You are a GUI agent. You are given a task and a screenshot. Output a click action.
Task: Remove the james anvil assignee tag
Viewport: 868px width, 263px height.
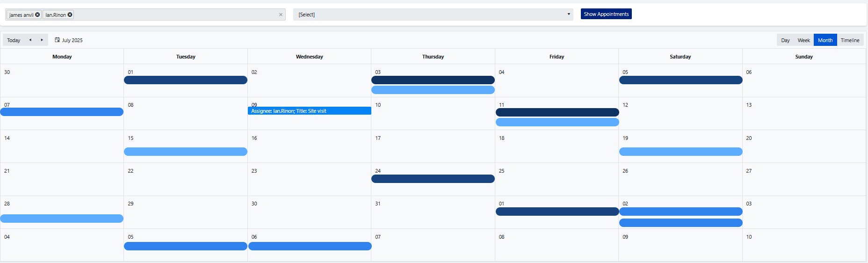coord(37,15)
